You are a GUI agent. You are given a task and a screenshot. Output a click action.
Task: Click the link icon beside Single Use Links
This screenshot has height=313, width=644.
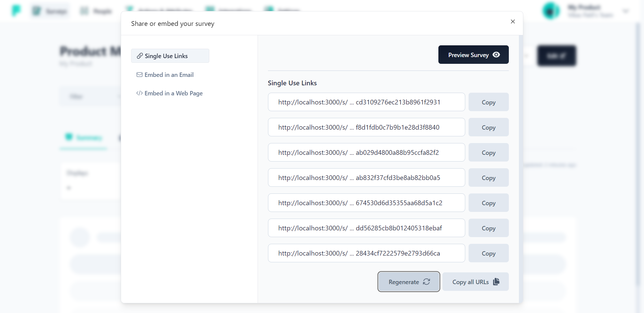click(140, 56)
